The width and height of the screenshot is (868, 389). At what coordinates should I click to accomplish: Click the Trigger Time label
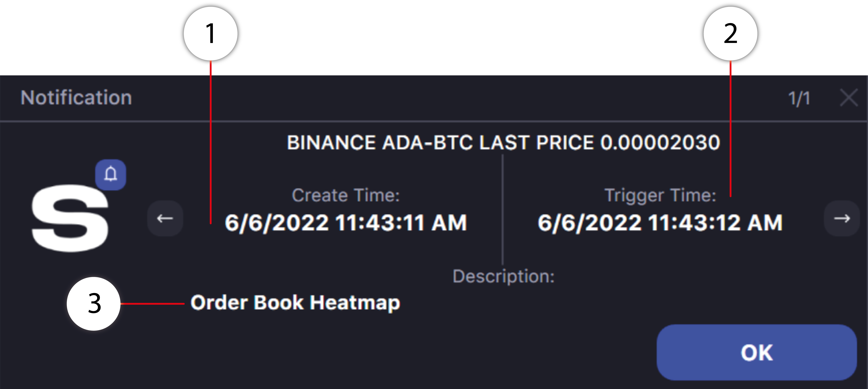click(x=660, y=195)
